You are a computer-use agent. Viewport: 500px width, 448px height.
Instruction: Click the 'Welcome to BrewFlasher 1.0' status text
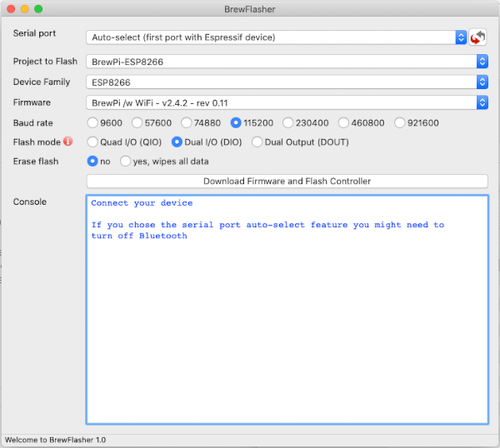coord(55,440)
